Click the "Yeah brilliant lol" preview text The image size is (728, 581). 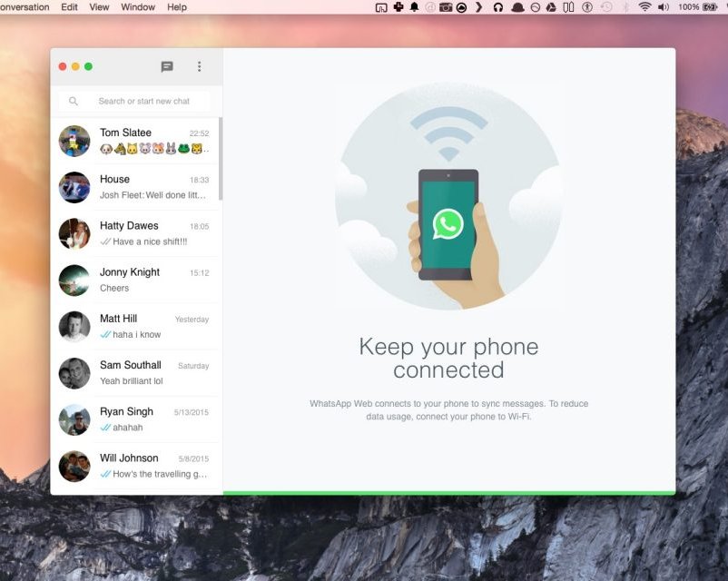pos(132,381)
